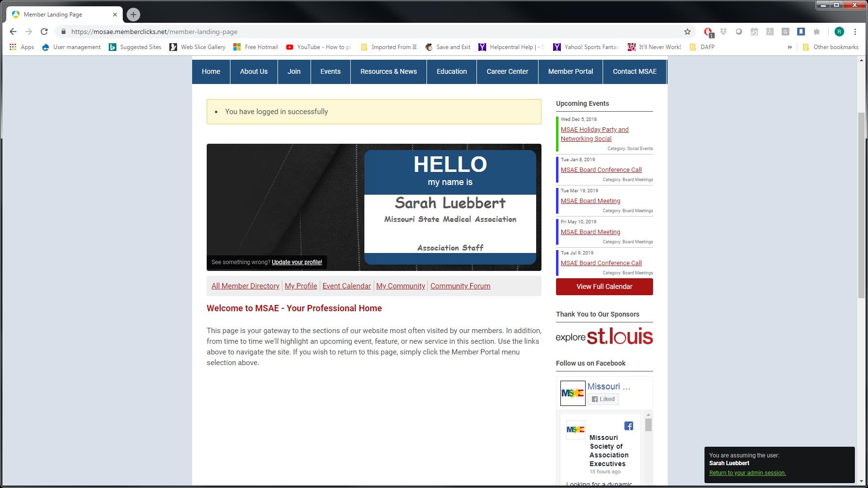
Task: Expand the hidden bookmarks overflow chevron
Action: pos(789,47)
